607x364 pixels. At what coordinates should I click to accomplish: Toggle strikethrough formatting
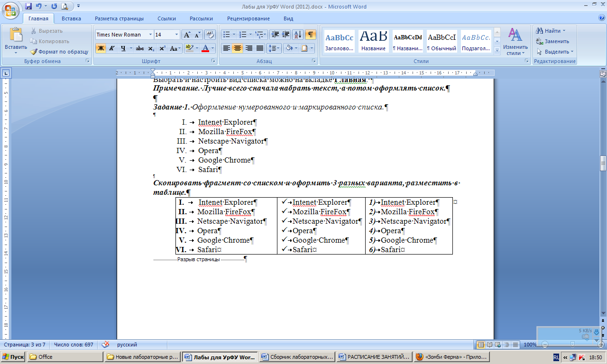coord(140,48)
